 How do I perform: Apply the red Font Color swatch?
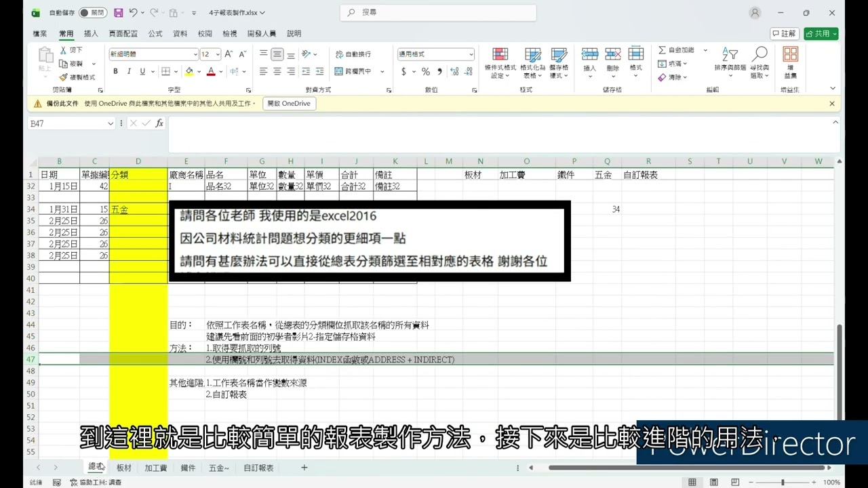tap(211, 71)
